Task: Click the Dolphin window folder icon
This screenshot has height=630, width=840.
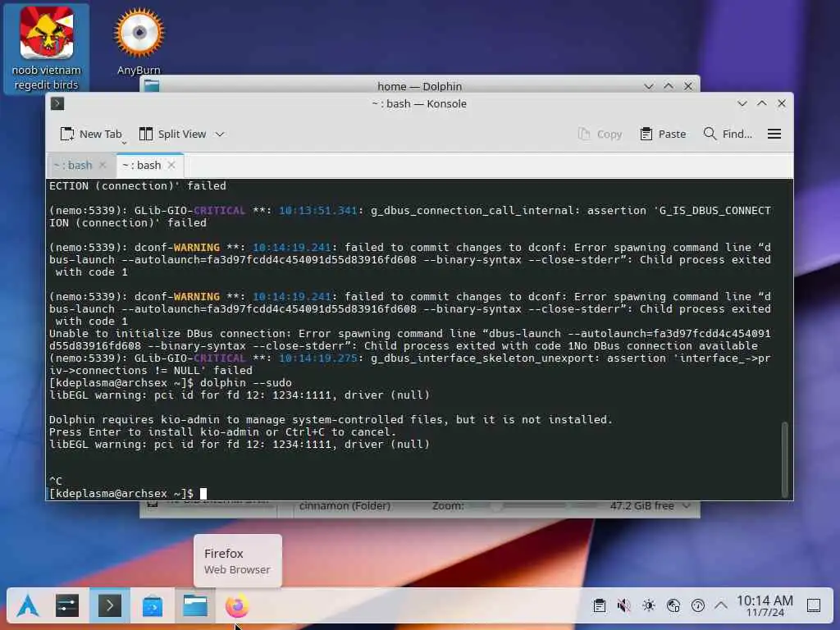Action: (x=152, y=85)
